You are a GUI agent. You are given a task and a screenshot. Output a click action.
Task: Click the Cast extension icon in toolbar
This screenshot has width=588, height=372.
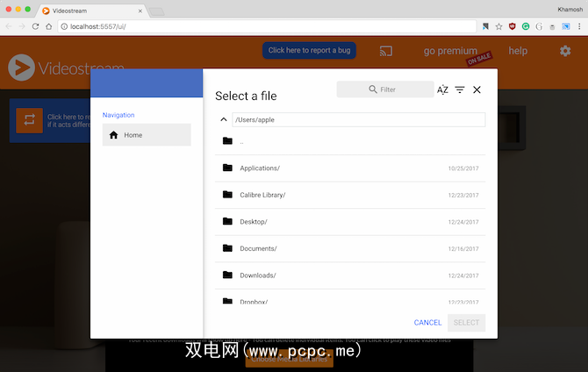(566, 26)
